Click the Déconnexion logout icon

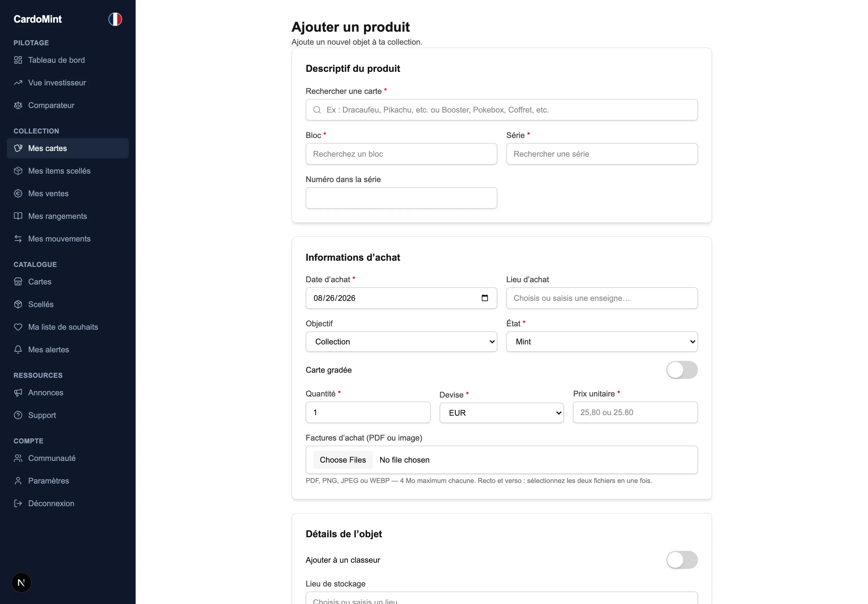(18, 503)
